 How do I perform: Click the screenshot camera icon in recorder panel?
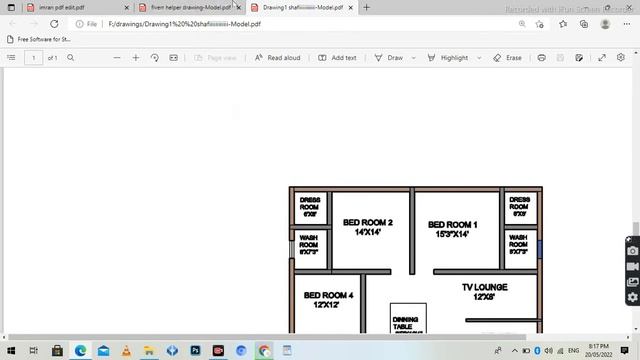(632, 251)
